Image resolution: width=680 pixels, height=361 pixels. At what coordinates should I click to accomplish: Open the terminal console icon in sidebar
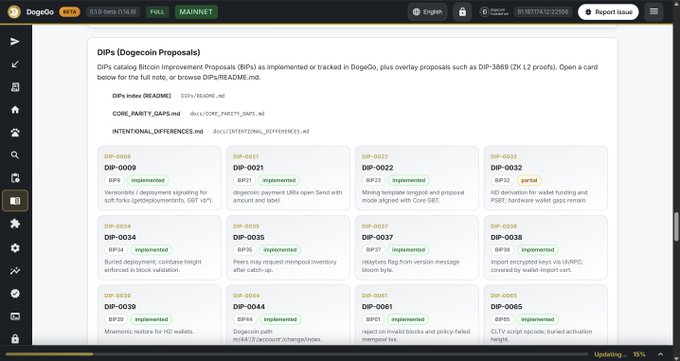click(x=15, y=316)
